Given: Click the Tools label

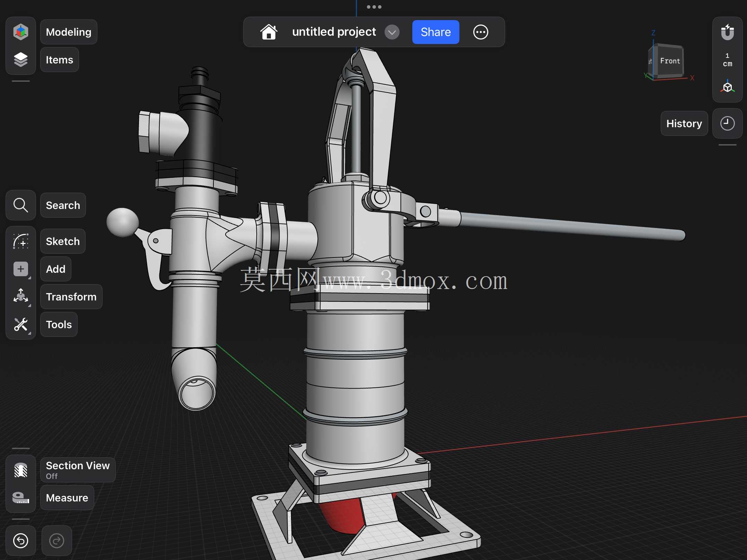Looking at the screenshot, I should point(59,324).
